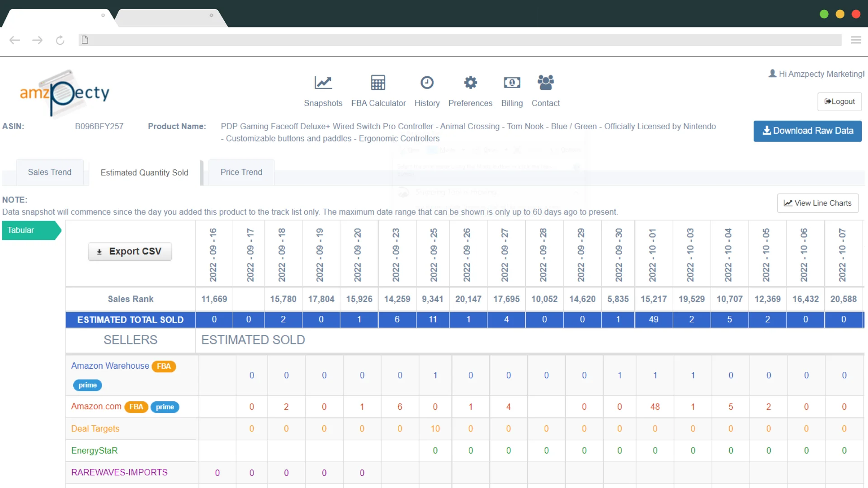Click the amzpecty logo home link
The height and width of the screenshot is (488, 868).
pos(64,92)
